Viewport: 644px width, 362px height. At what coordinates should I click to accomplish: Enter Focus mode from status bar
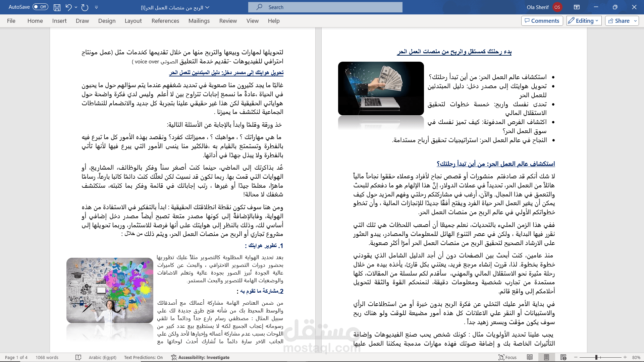click(x=507, y=357)
